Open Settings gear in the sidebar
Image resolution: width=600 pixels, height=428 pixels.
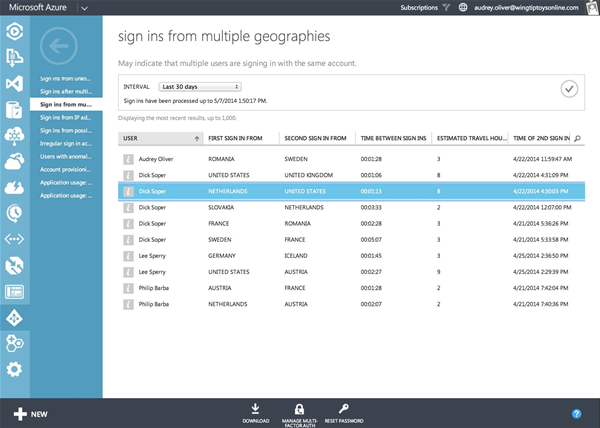[x=15, y=369]
